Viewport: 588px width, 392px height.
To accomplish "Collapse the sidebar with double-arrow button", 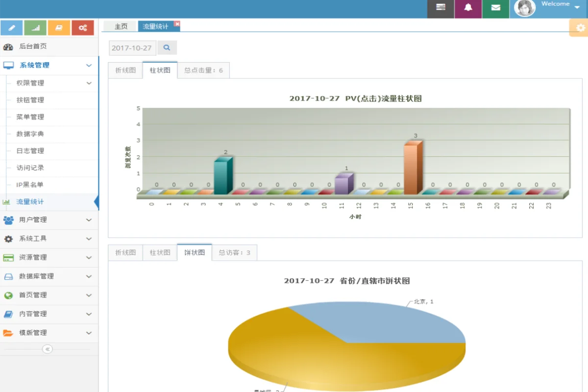I will point(48,349).
